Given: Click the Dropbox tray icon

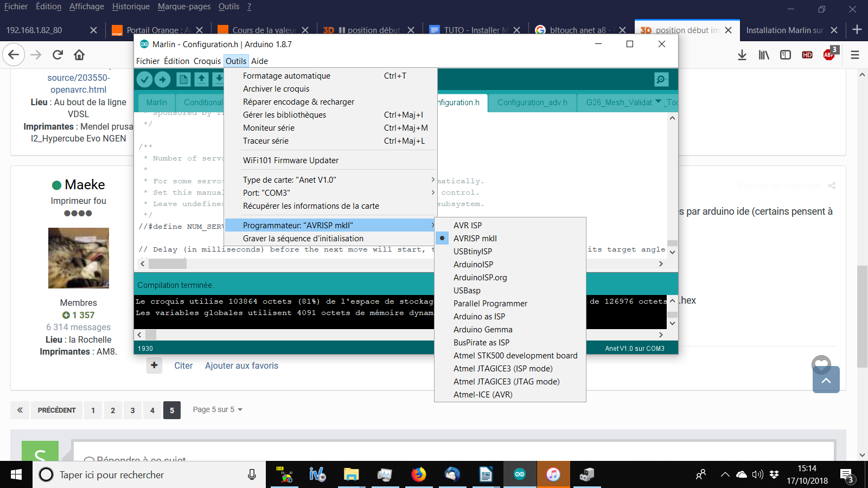Looking at the screenshot, I should click(774, 475).
